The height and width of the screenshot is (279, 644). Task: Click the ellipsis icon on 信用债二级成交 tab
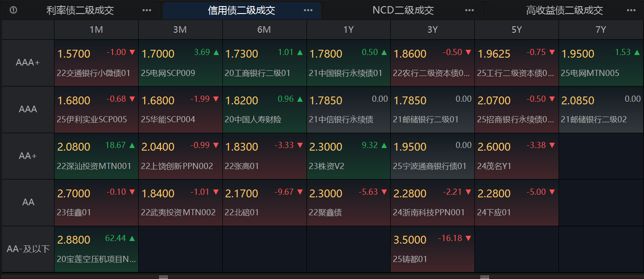(x=308, y=10)
